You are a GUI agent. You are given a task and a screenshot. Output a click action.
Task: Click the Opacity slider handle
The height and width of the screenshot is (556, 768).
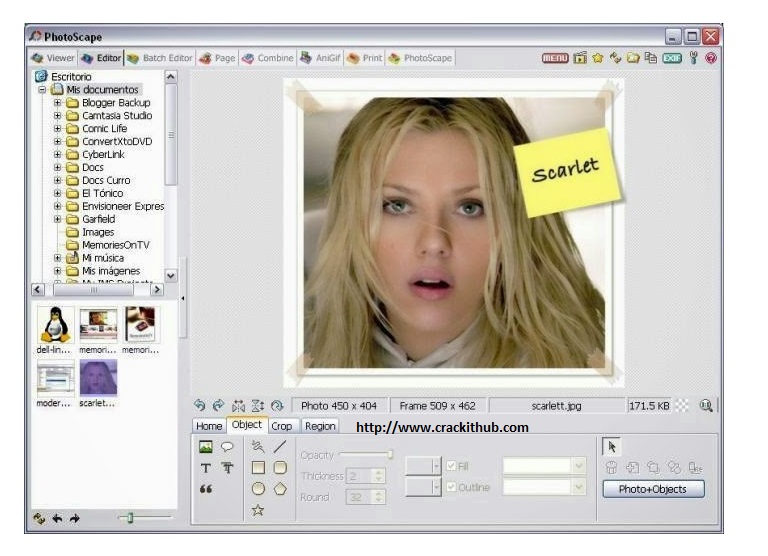(x=390, y=455)
